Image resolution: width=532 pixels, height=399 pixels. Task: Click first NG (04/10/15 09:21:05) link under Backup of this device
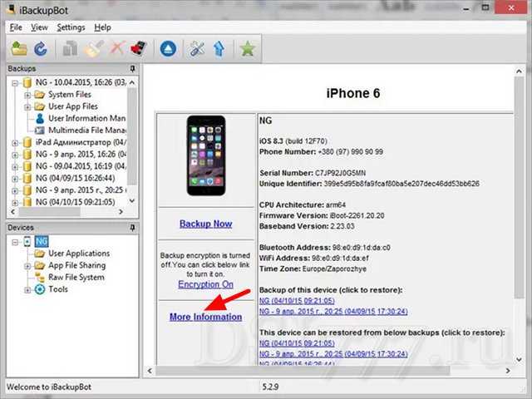coord(297,301)
